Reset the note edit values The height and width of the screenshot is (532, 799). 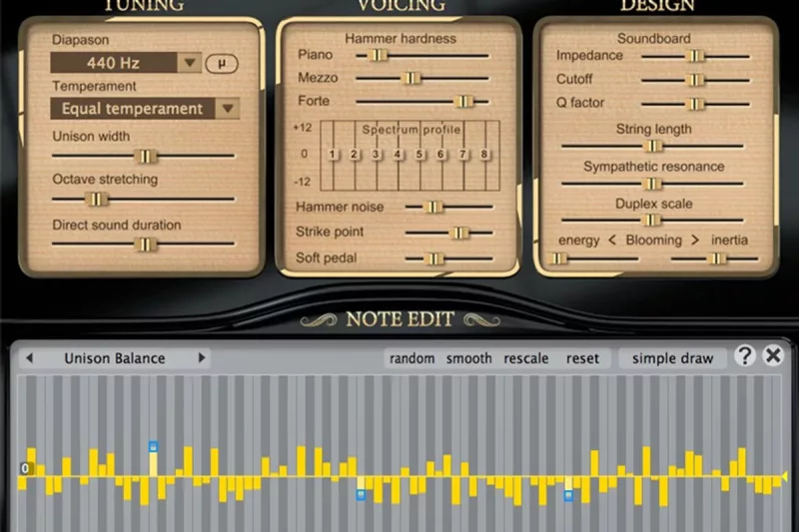(582, 358)
